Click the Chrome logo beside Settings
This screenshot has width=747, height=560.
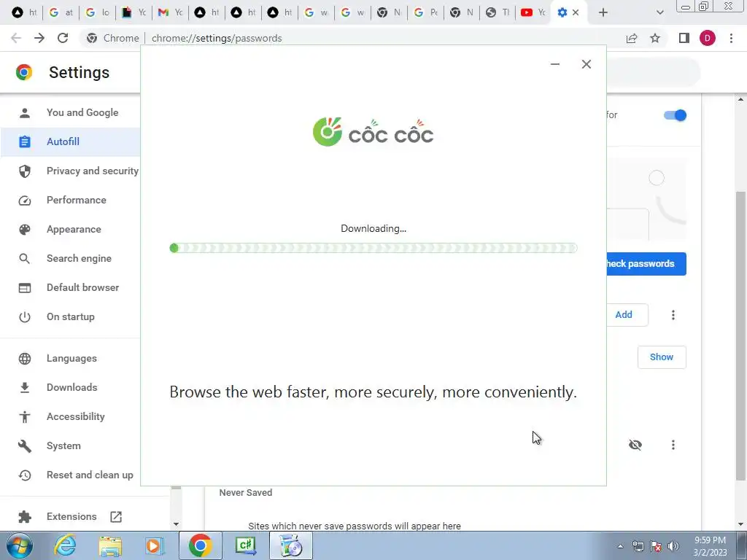(24, 72)
